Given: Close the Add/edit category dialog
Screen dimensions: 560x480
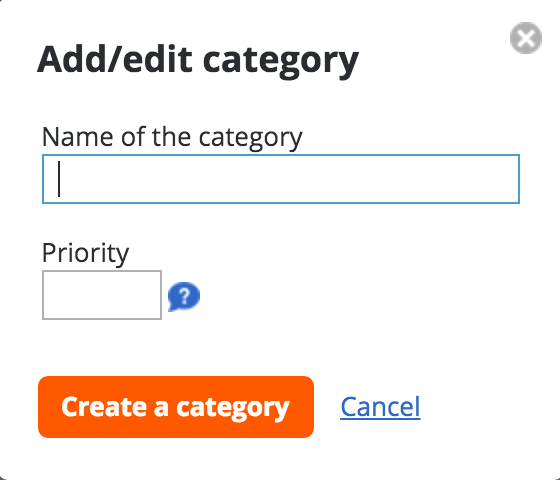Looking at the screenshot, I should [x=526, y=38].
